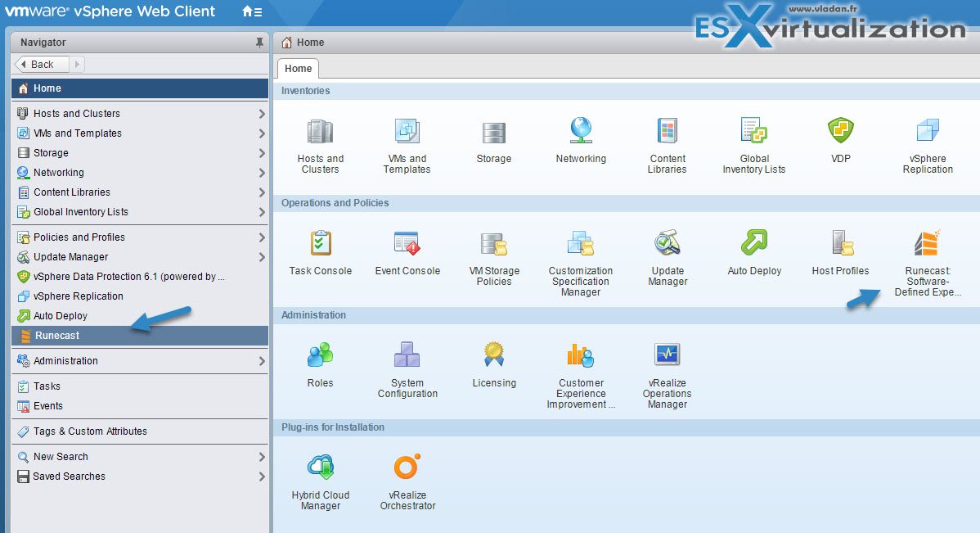Expand the Administration chevron in Navigator
This screenshot has width=980, height=533.
click(262, 361)
